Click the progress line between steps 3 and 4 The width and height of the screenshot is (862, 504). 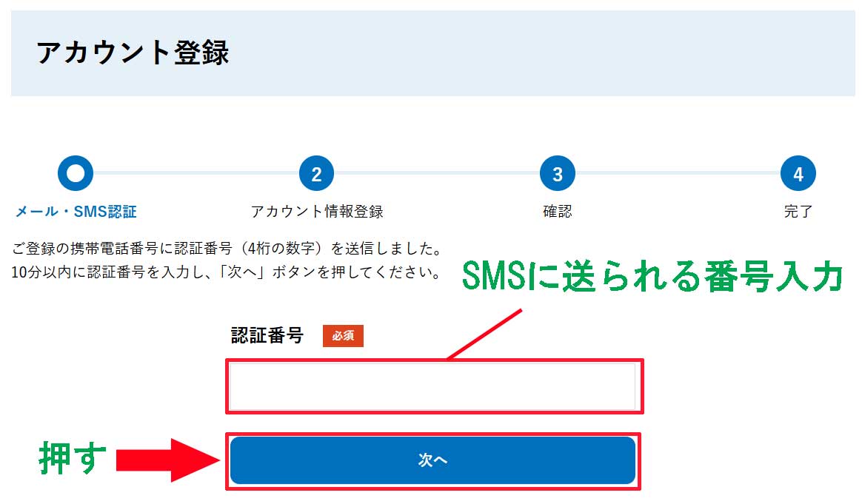point(678,173)
